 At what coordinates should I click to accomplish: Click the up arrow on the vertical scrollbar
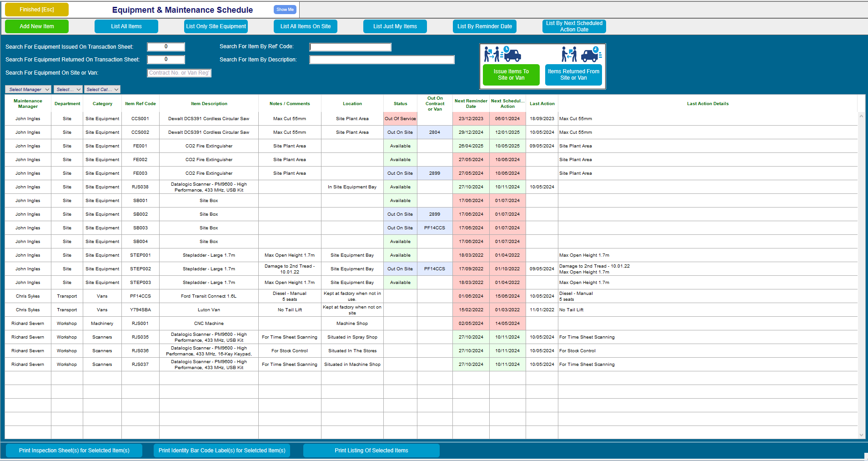point(862,116)
